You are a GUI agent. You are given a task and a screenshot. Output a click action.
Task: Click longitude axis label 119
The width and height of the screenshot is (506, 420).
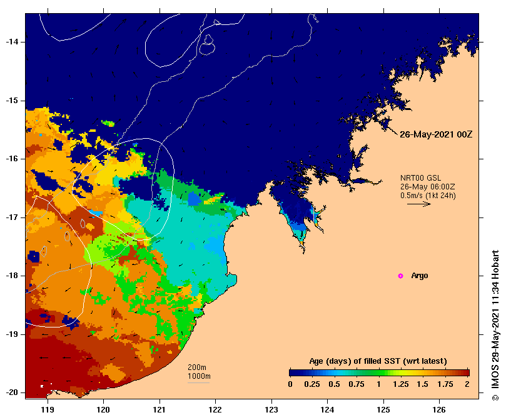pos(48,409)
